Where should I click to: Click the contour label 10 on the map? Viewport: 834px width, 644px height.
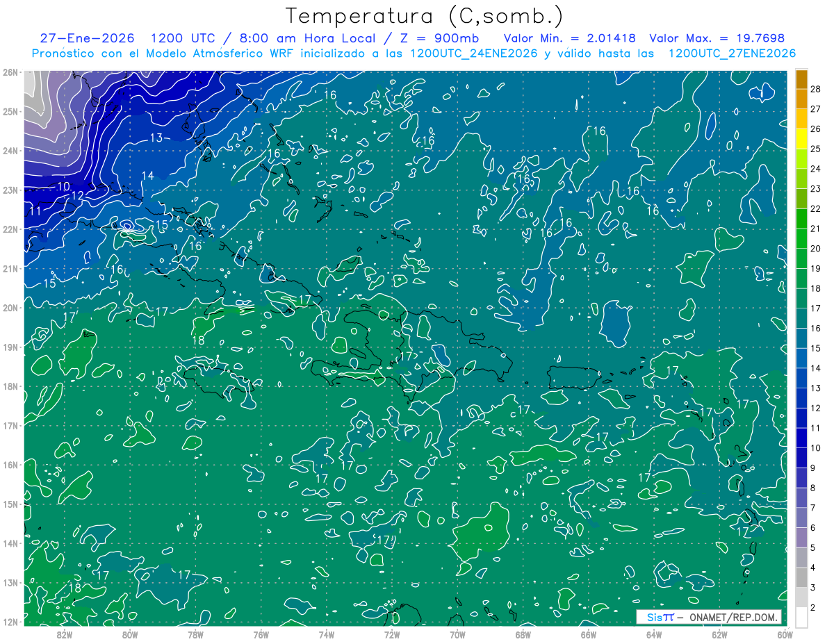point(63,186)
